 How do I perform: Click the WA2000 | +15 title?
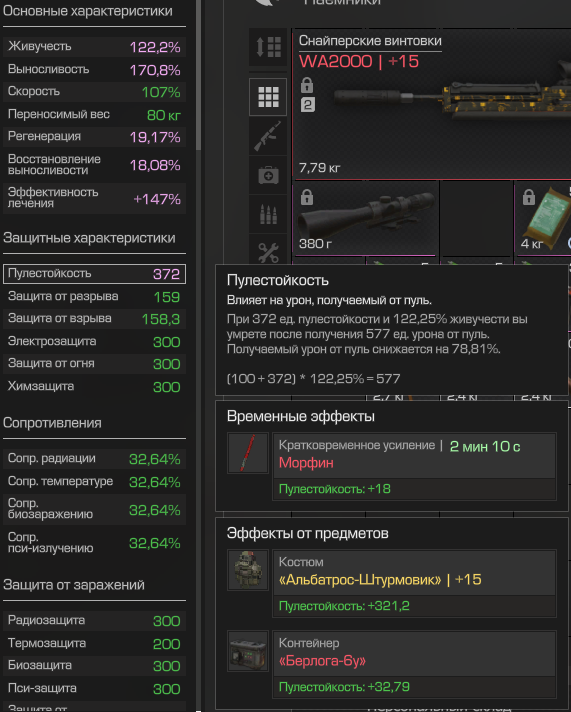pyautogui.click(x=359, y=61)
